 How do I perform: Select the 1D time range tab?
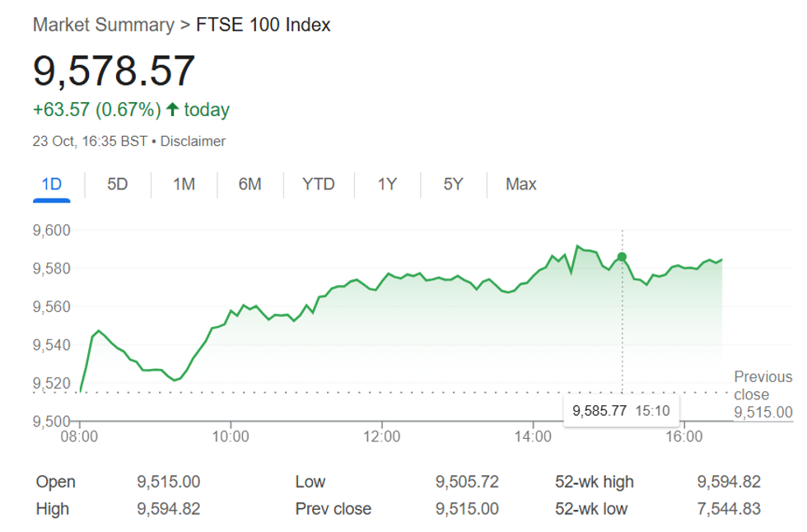(x=52, y=184)
